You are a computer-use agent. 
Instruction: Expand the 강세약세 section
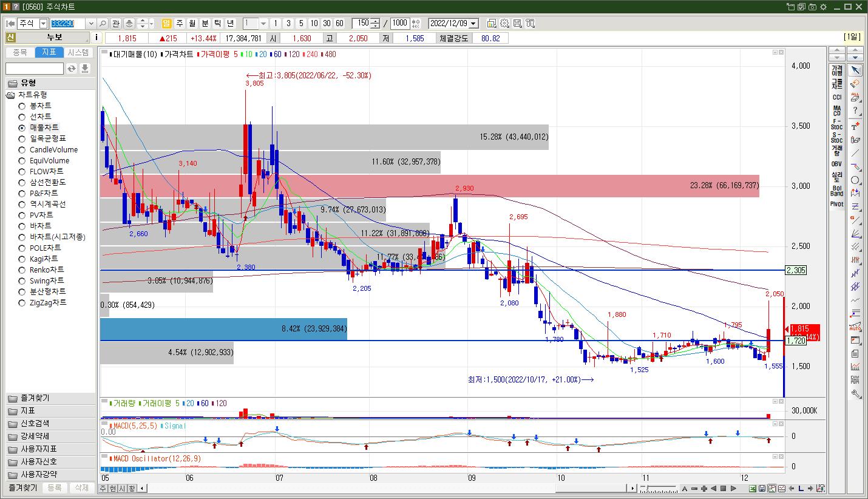tap(50, 436)
